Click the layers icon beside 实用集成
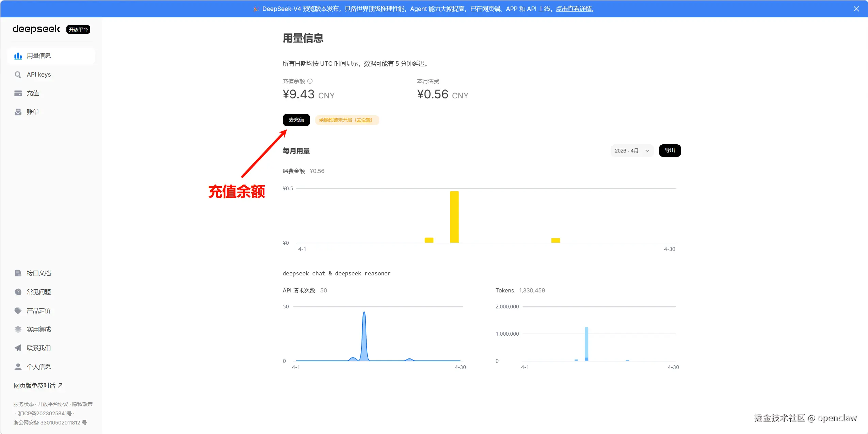 [18, 329]
